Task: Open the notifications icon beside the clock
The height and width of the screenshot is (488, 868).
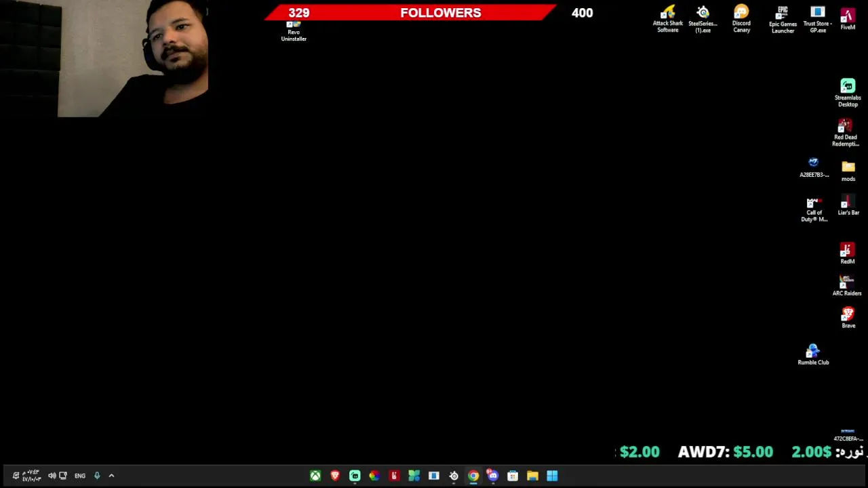Action: (x=16, y=476)
